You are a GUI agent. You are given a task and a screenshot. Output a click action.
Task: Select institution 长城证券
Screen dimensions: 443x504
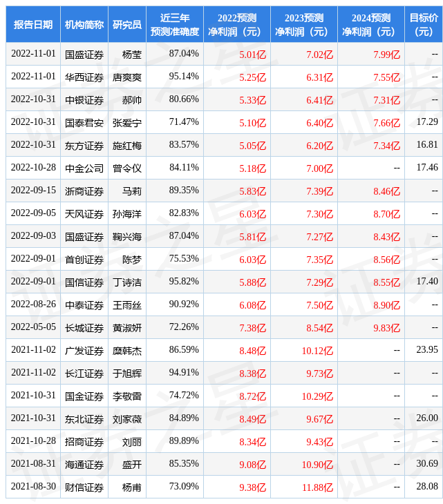coord(84,328)
